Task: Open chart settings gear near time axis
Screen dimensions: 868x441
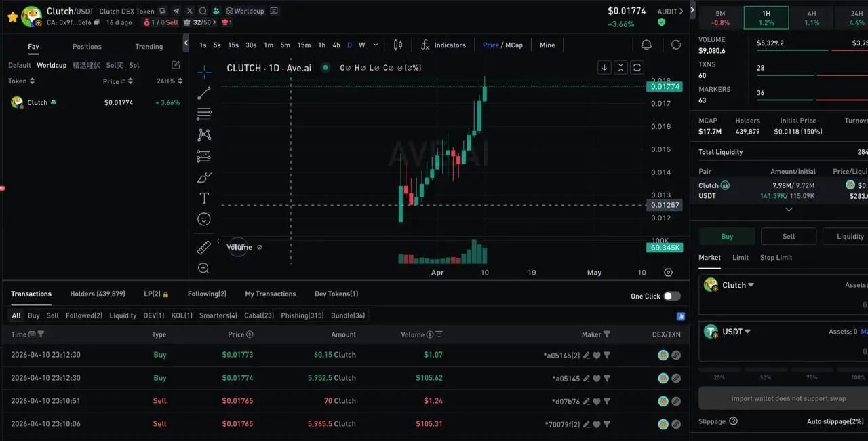Action: pyautogui.click(x=669, y=273)
